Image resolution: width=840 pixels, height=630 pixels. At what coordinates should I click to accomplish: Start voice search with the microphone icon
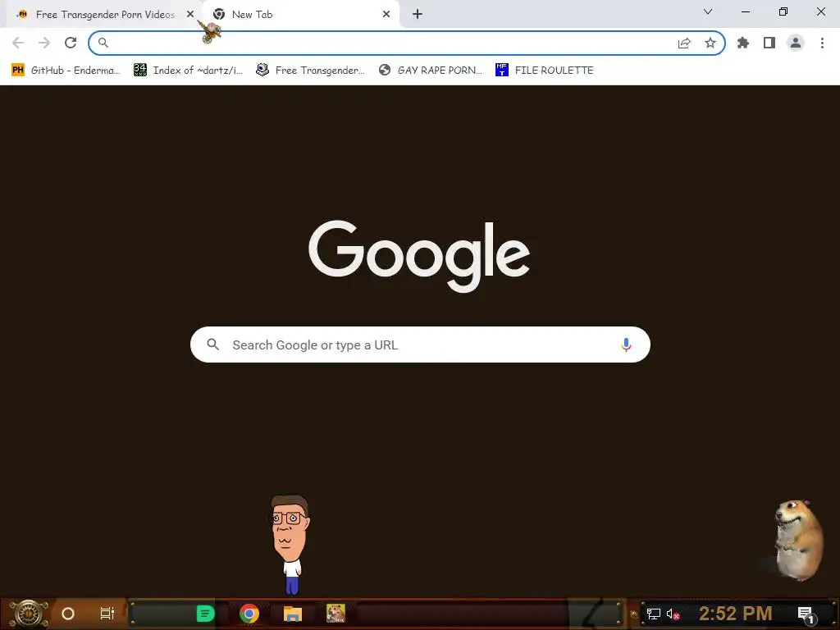[x=626, y=345]
